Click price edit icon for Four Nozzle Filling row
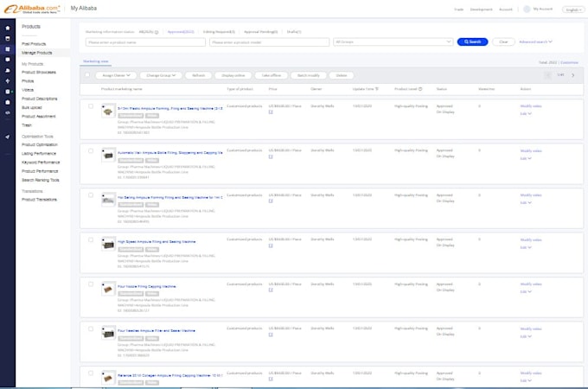588x389 pixels. pos(271,290)
